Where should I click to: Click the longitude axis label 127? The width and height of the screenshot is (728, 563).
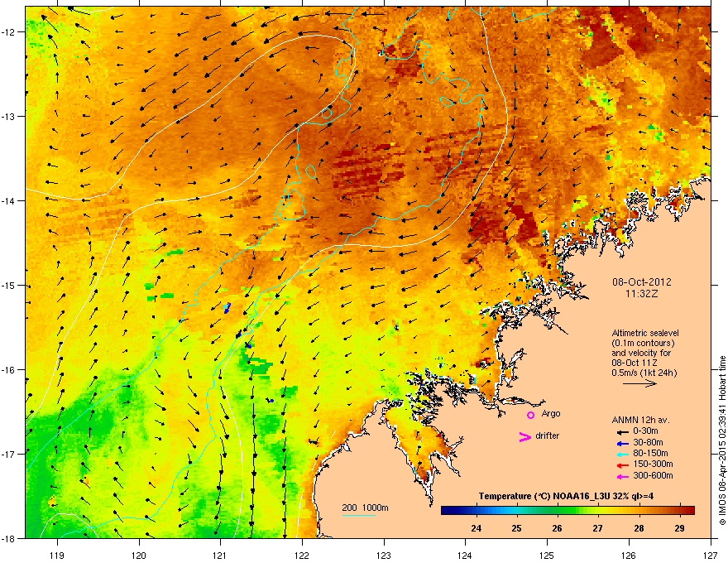(711, 555)
